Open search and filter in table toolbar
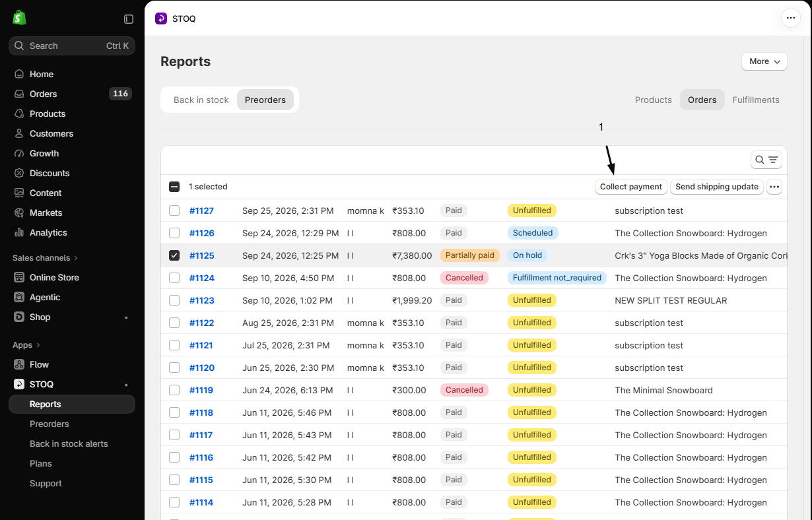Viewport: 812px width, 520px height. click(x=766, y=160)
